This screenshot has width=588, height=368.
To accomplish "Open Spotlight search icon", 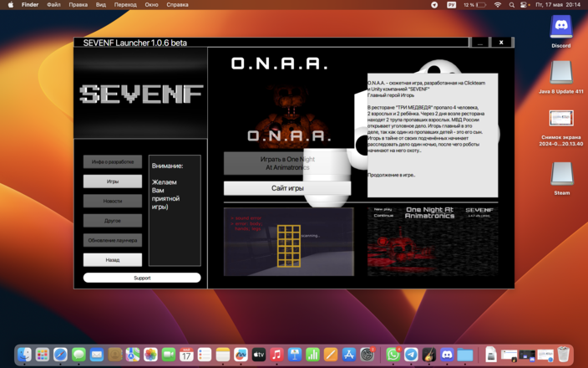I will [x=511, y=5].
